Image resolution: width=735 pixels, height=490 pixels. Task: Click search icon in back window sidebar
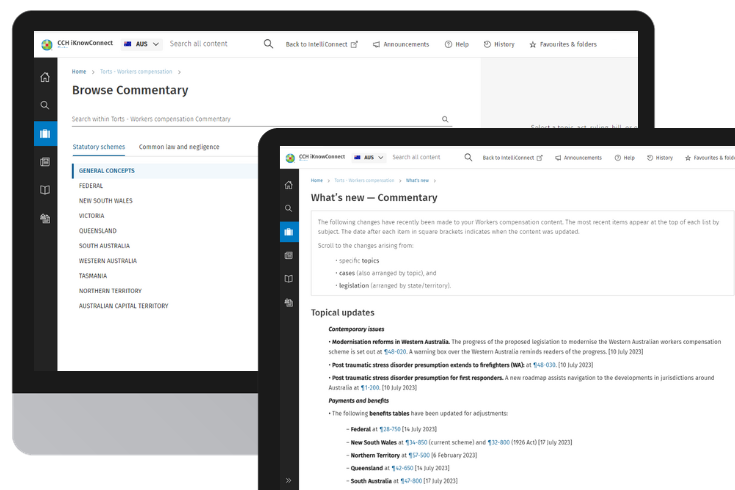pyautogui.click(x=45, y=105)
